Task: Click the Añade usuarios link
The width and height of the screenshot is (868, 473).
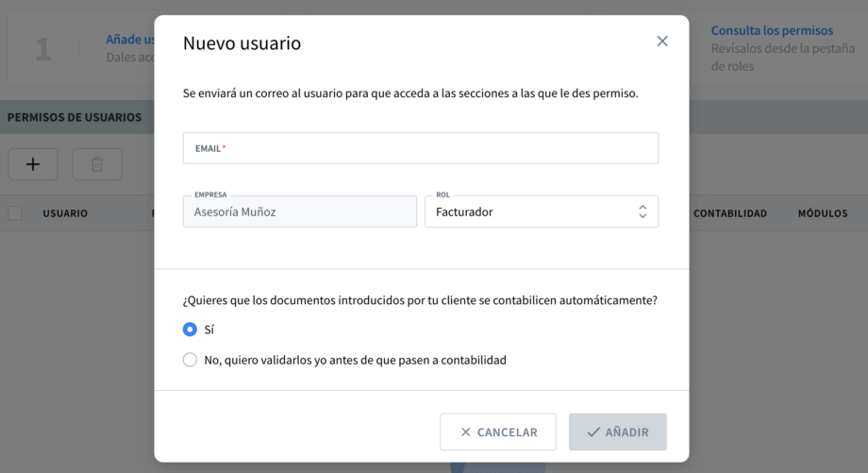Action: pyautogui.click(x=130, y=40)
